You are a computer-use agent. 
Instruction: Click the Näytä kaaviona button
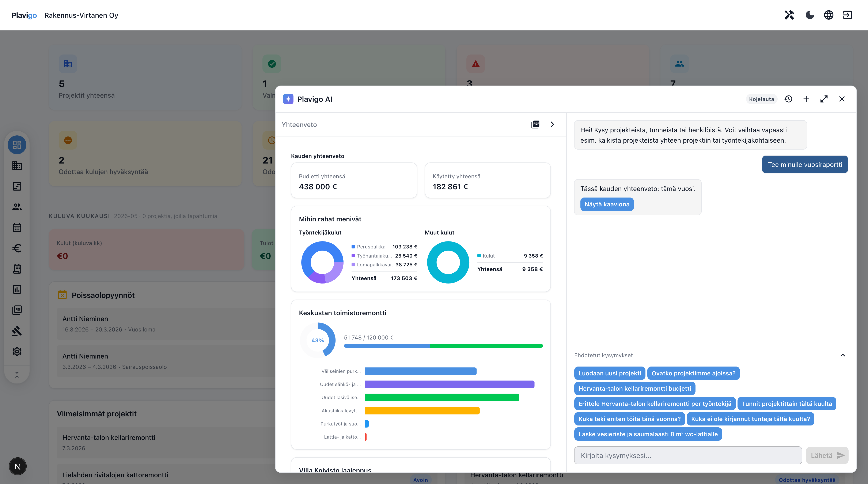coord(607,204)
